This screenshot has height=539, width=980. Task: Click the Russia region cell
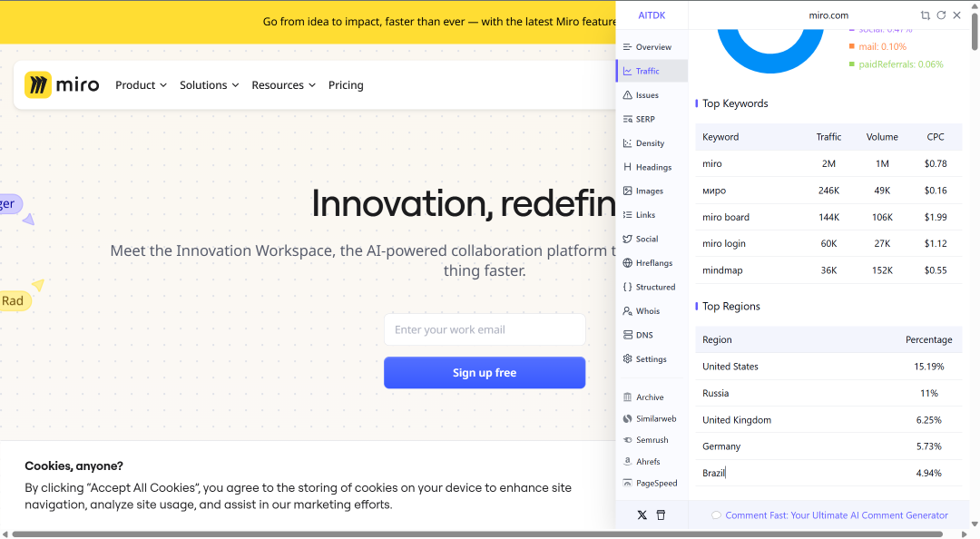click(x=716, y=393)
